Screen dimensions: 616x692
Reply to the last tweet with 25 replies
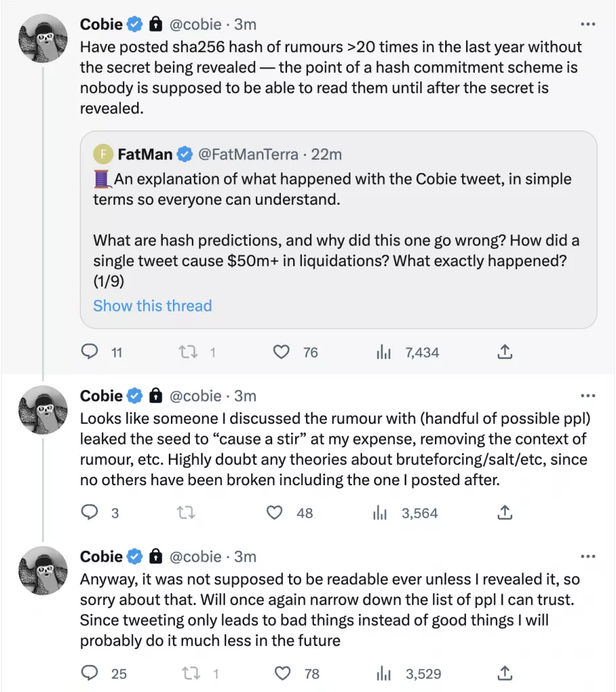pos(90,673)
